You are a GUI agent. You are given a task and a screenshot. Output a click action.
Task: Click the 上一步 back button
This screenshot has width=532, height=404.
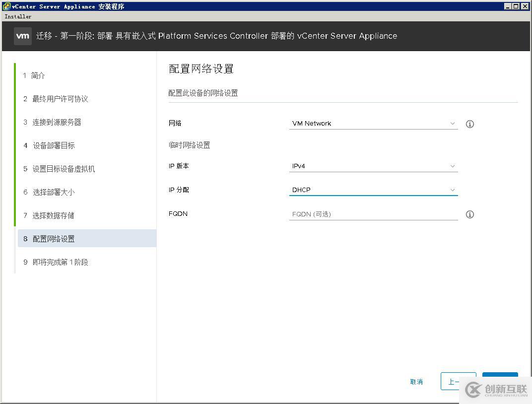coord(458,381)
